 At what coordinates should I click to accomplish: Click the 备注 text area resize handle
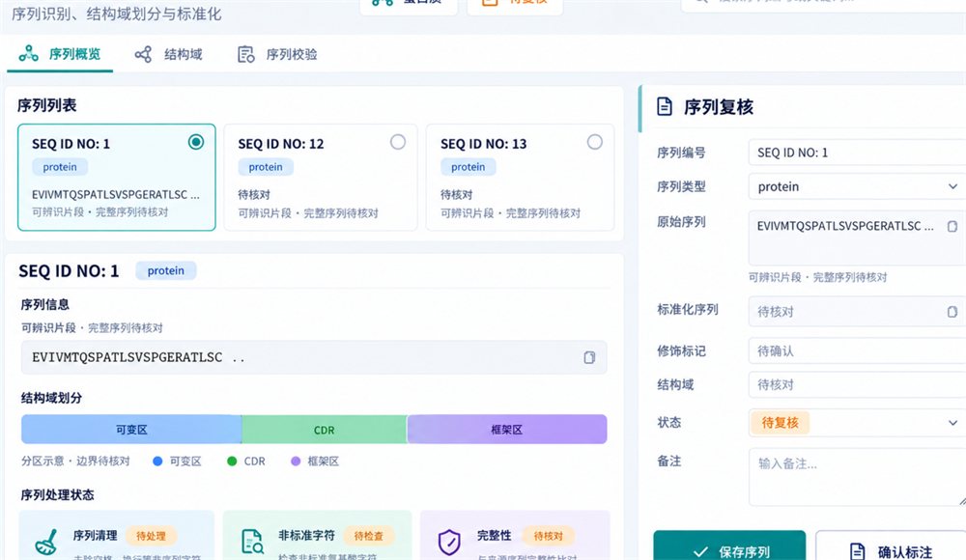tap(962, 501)
